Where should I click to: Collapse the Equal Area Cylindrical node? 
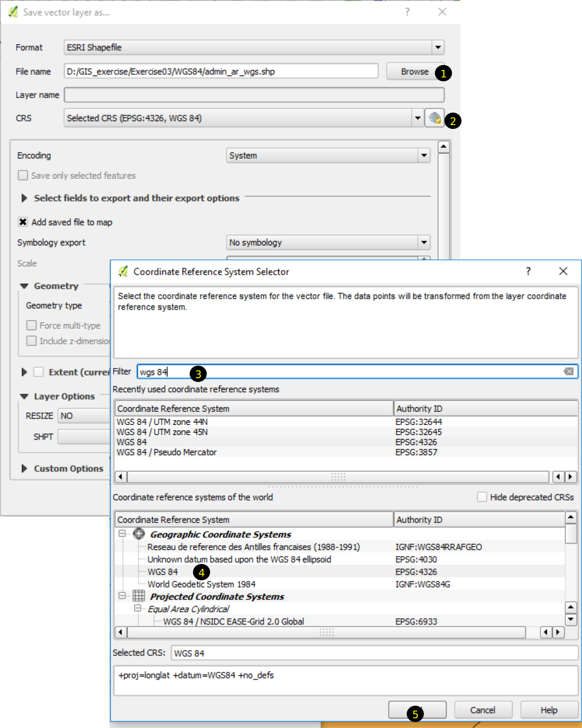tap(138, 608)
